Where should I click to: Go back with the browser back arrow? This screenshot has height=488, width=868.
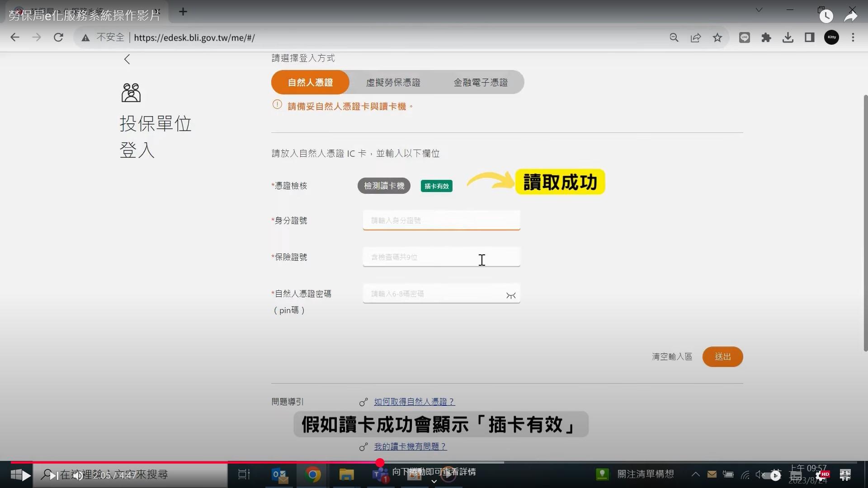tap(15, 38)
